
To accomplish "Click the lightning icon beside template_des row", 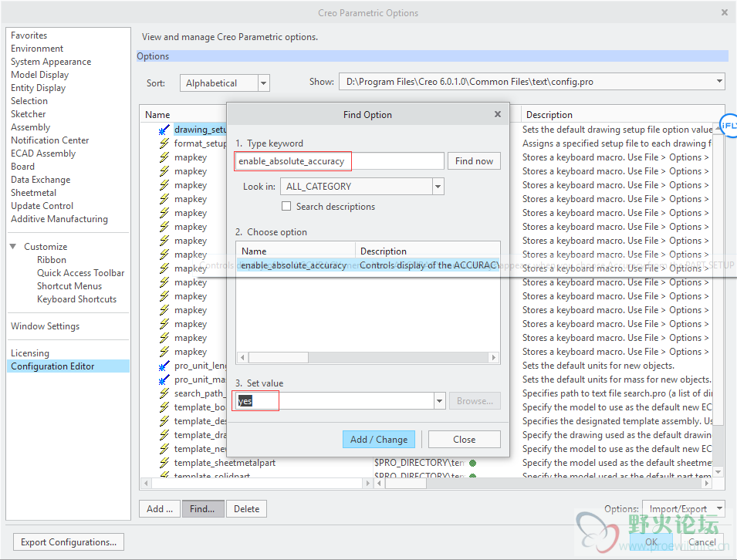I will 164,421.
